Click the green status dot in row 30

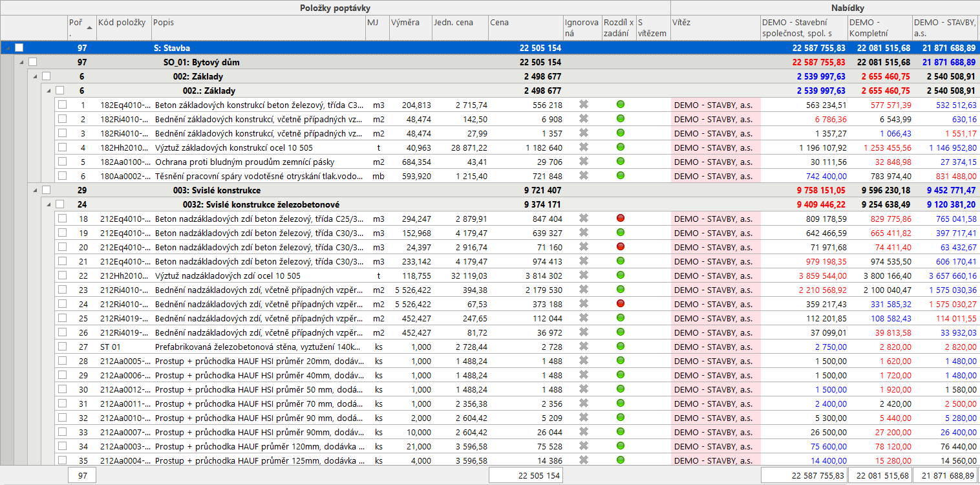[621, 389]
